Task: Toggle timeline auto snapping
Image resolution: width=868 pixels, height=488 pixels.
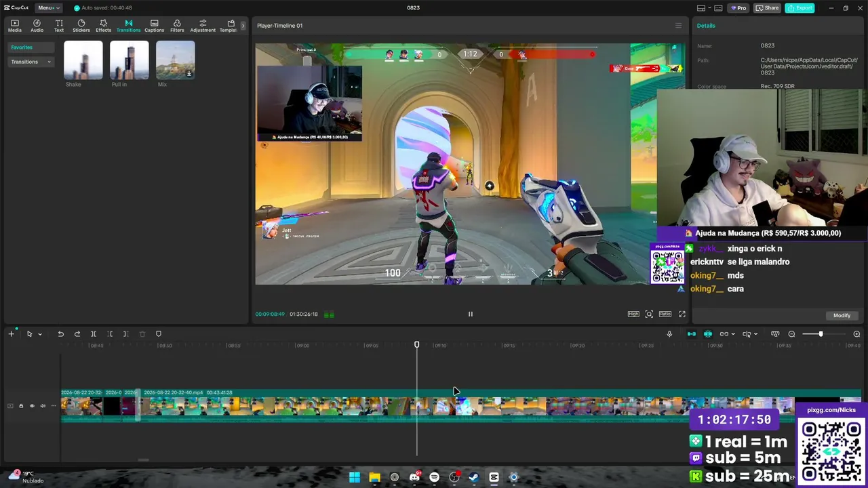Action: [708, 333]
